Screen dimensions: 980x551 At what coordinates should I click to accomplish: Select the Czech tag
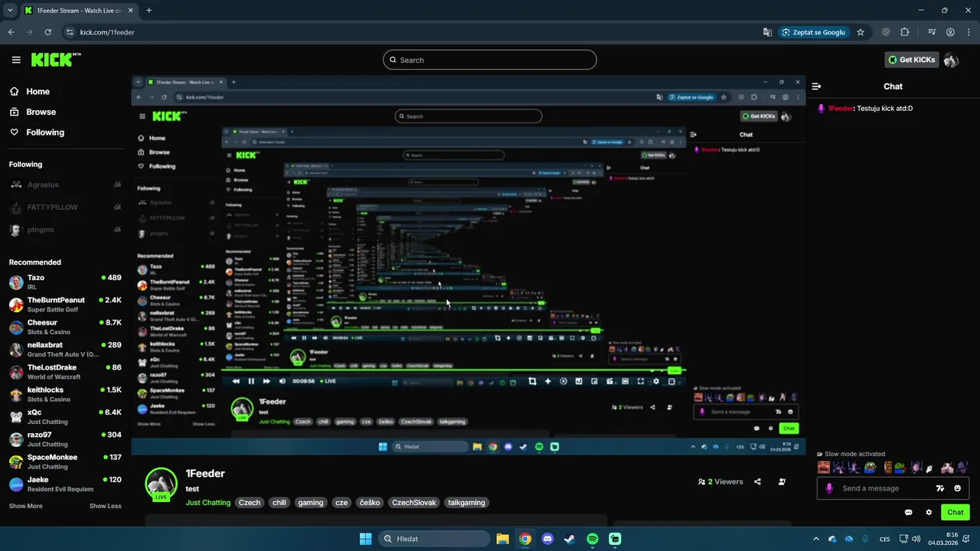pyautogui.click(x=250, y=503)
